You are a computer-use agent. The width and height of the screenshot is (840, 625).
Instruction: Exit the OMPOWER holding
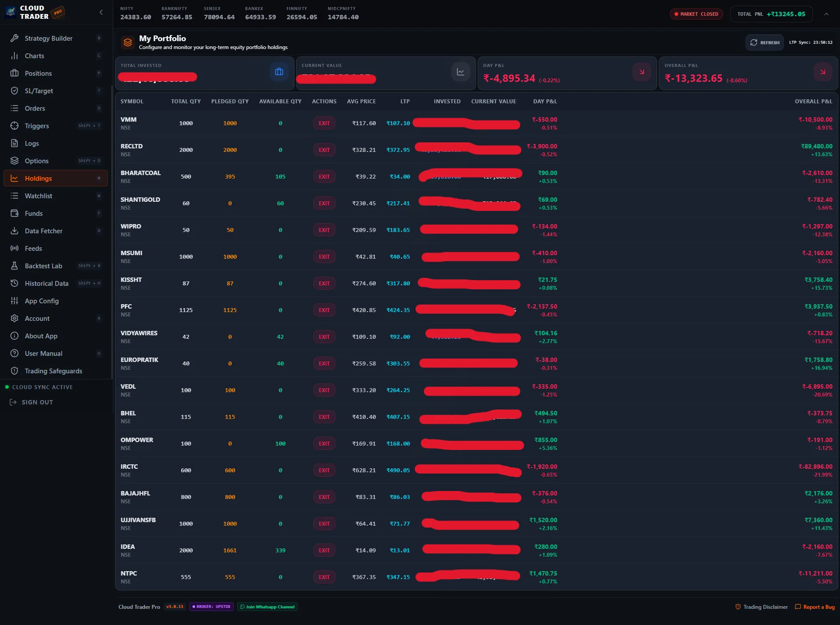(324, 443)
